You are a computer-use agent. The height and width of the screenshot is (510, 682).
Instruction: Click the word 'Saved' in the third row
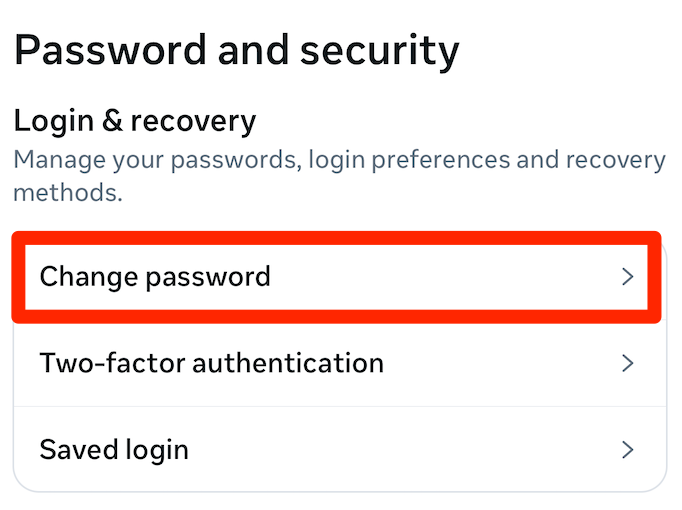(x=72, y=450)
